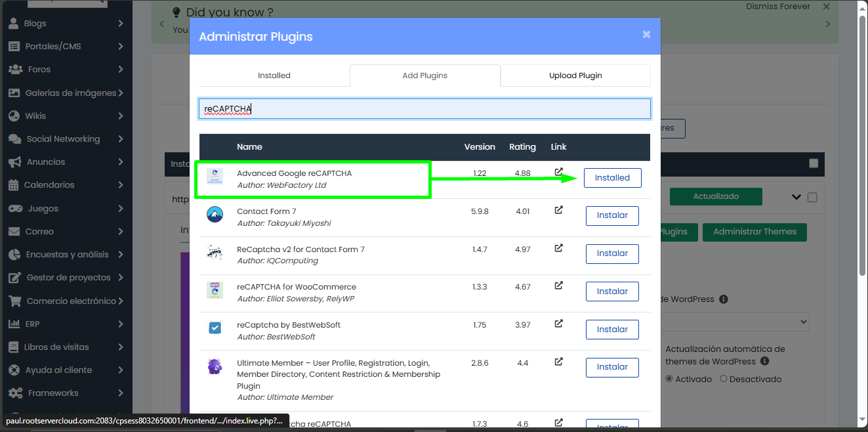Screen dimensions: 868x432
Task: Open the external link icon for Ultimate Member
Action: click(x=558, y=362)
